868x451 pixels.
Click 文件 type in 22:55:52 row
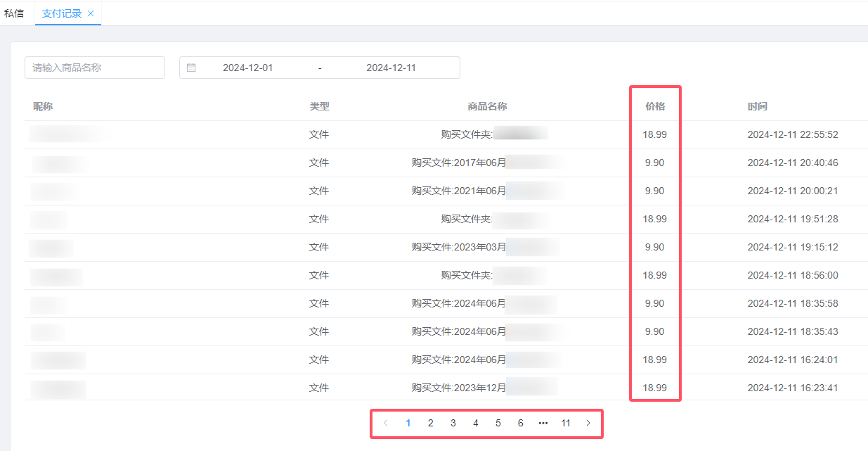point(319,134)
